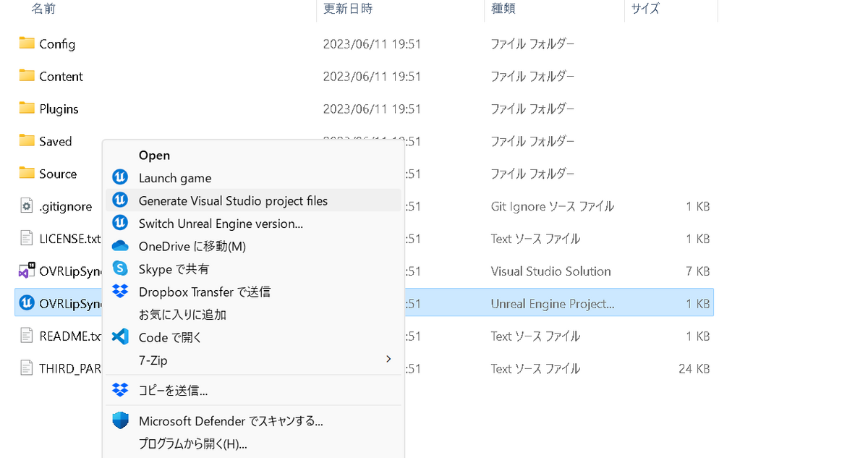
Task: Click the Saved folder icon
Action: (x=27, y=140)
